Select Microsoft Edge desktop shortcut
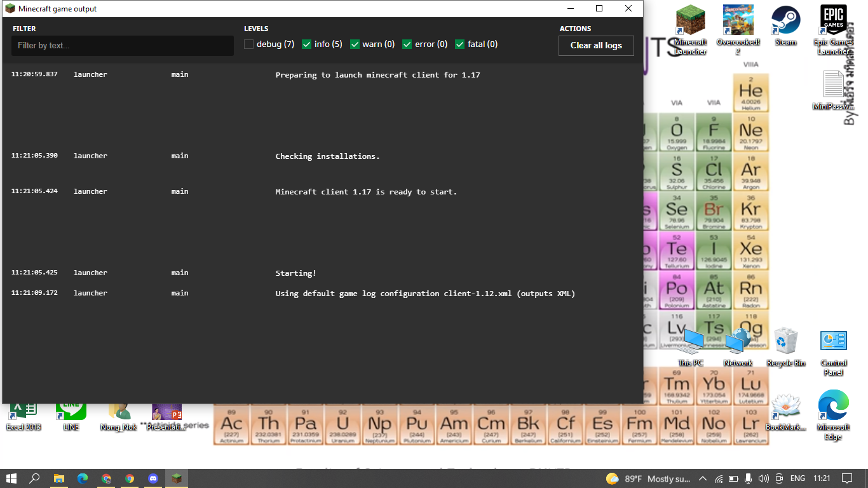The image size is (868, 488). (833, 416)
